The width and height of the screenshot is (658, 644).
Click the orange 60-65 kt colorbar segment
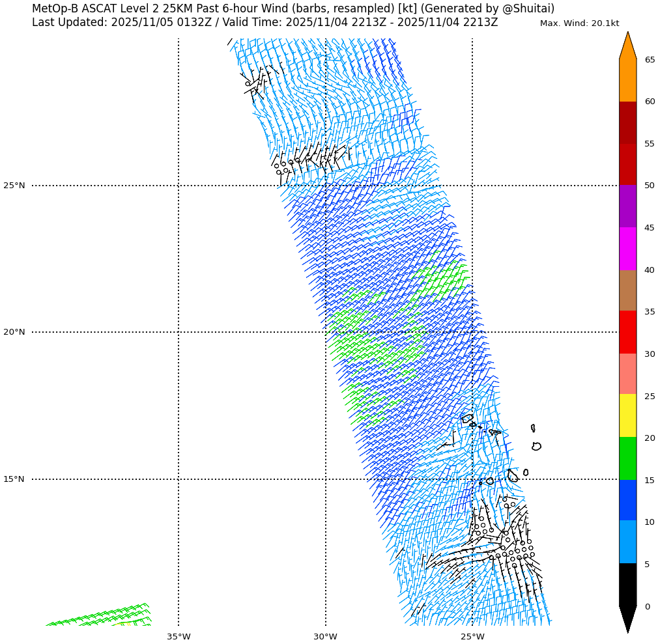pyautogui.click(x=627, y=80)
